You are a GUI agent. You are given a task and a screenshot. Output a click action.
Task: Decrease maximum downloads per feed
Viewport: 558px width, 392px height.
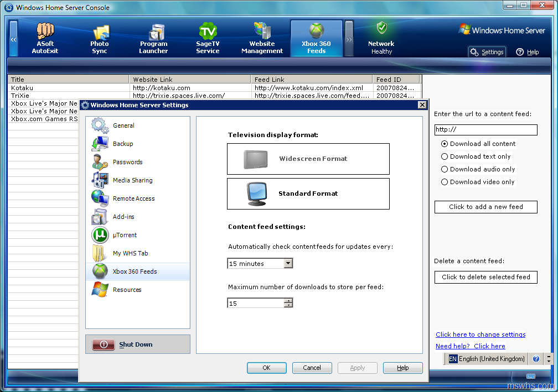288,305
